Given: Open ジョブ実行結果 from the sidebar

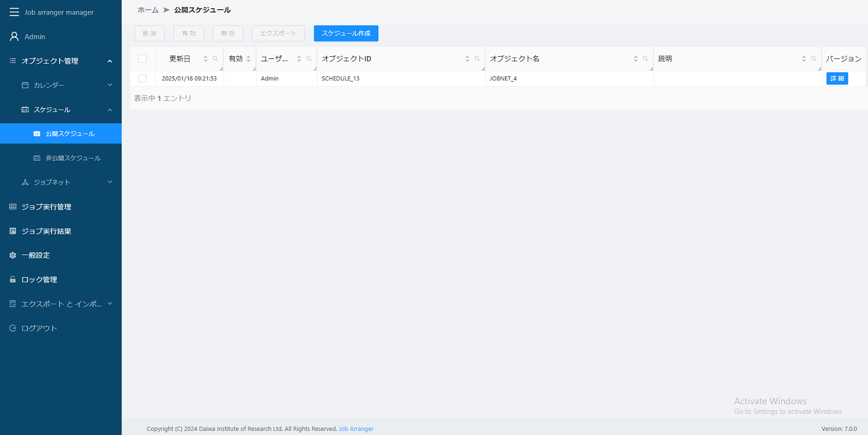Looking at the screenshot, I should [x=45, y=231].
